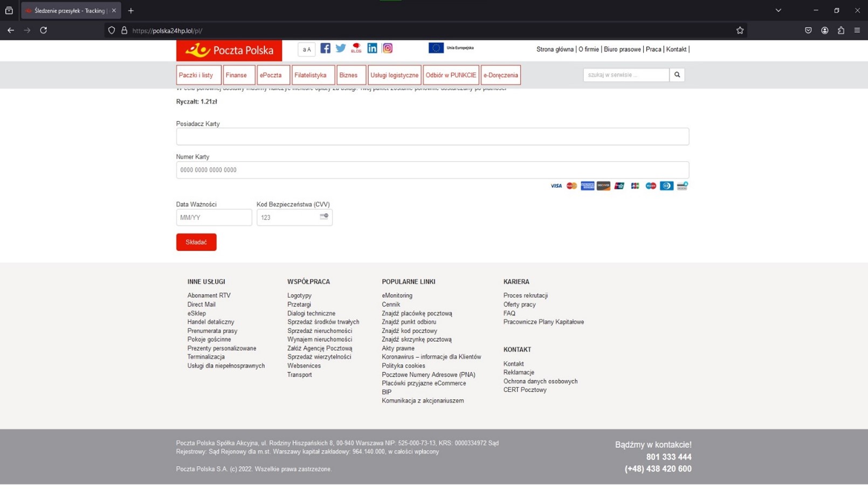The image size is (868, 490).
Task: Click the Twitter bird icon
Action: [341, 49]
